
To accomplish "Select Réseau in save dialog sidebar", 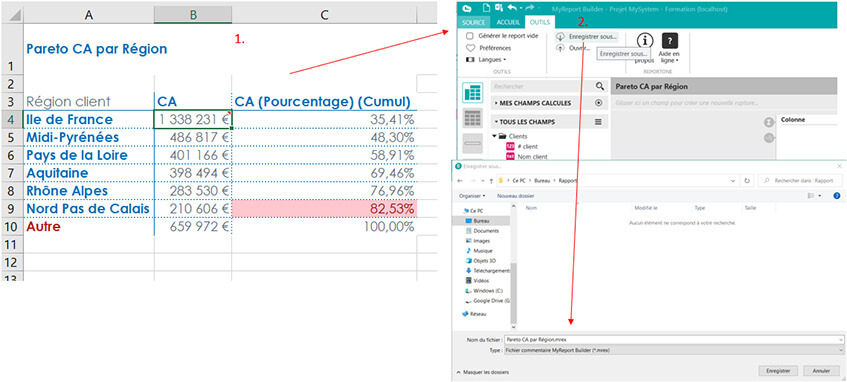I will pyautogui.click(x=474, y=313).
